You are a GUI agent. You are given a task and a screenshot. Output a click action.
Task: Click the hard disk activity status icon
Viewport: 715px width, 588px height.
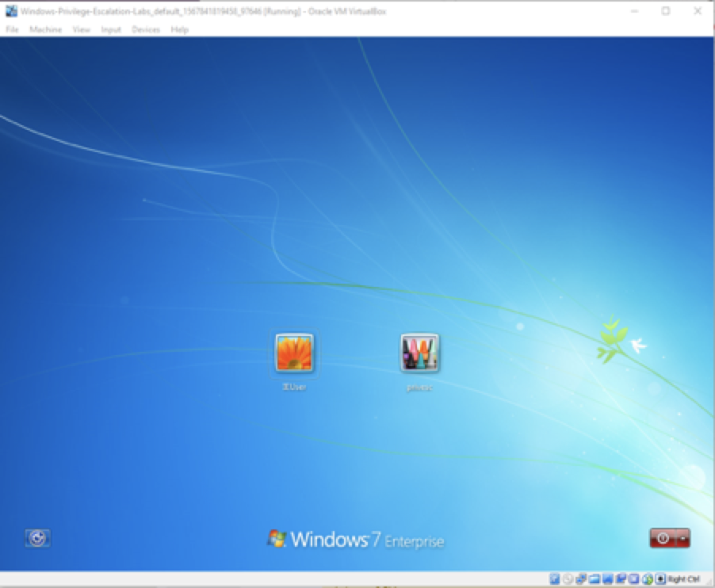555,578
